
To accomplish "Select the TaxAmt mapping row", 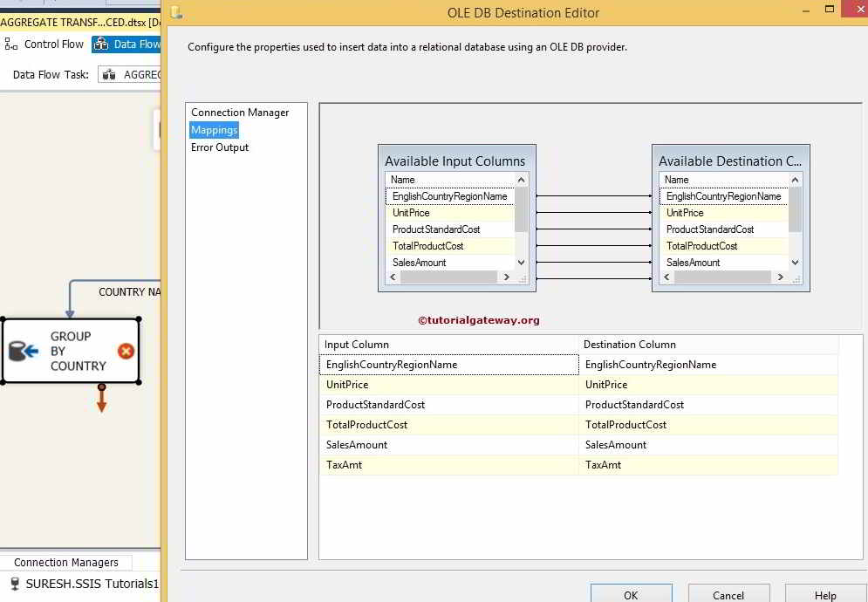I will (448, 465).
